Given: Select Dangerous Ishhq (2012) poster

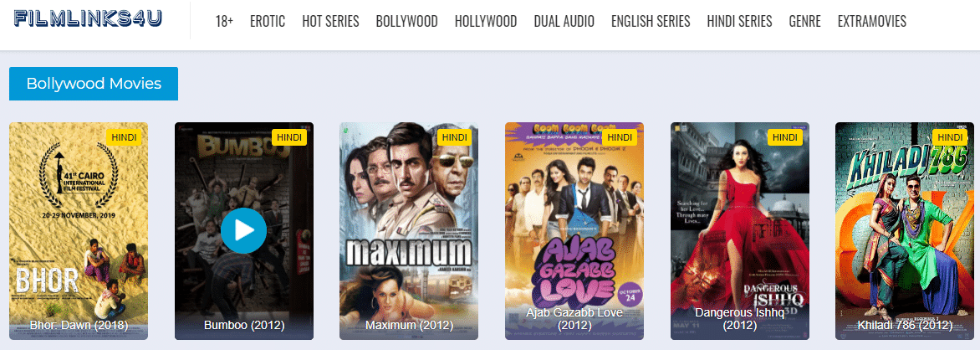Looking at the screenshot, I should 740,231.
